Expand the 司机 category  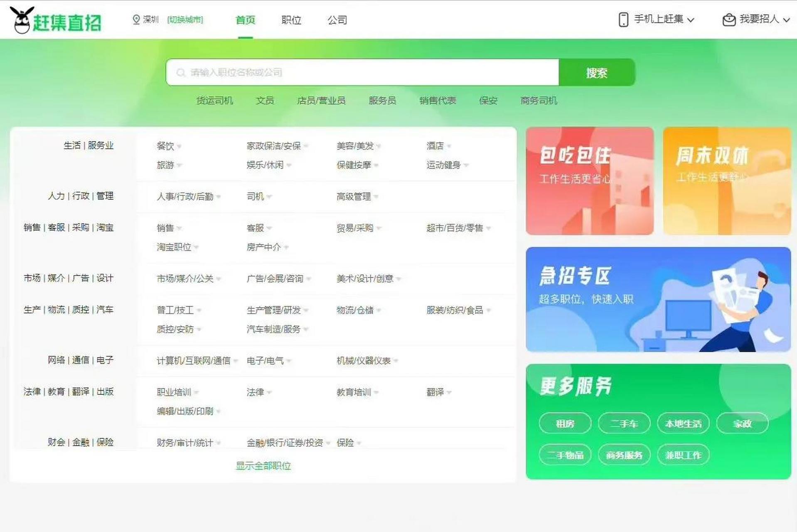(x=259, y=197)
